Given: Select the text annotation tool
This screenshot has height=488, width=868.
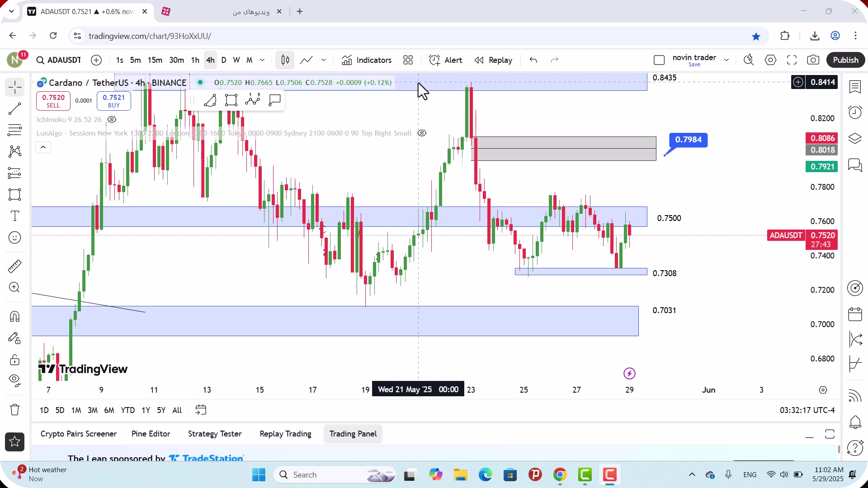Looking at the screenshot, I should point(15,216).
